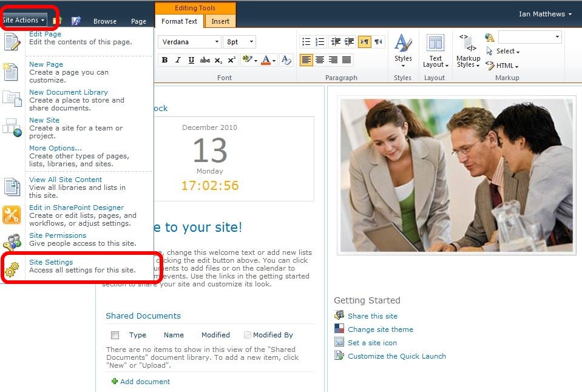The width and height of the screenshot is (582, 392).
Task: Switch to the Insert ribbon tab
Action: (x=220, y=21)
